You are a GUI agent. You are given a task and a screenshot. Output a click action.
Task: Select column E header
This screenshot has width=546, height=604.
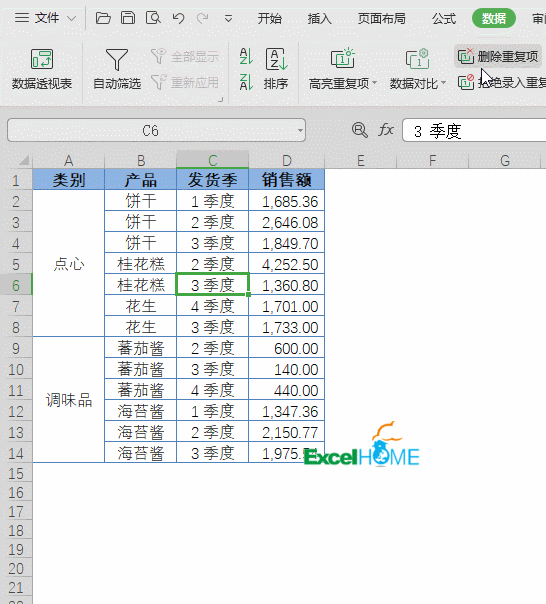tap(361, 160)
